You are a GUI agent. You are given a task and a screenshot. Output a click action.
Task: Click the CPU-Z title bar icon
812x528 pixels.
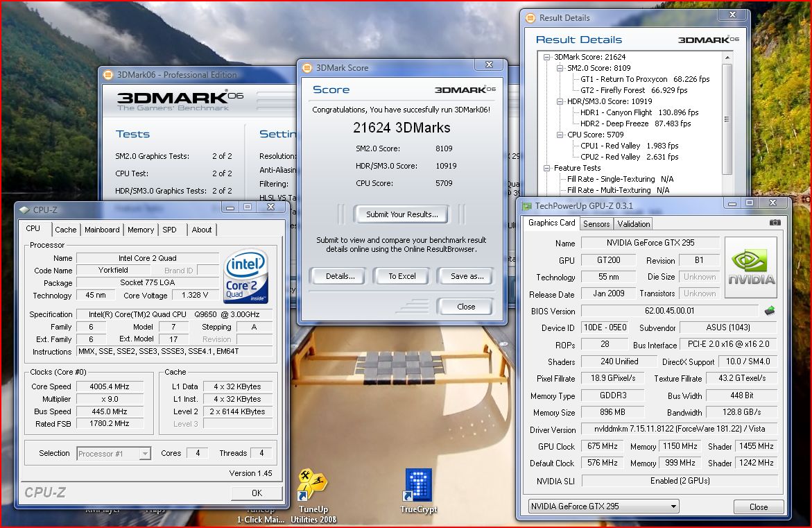click(x=24, y=209)
